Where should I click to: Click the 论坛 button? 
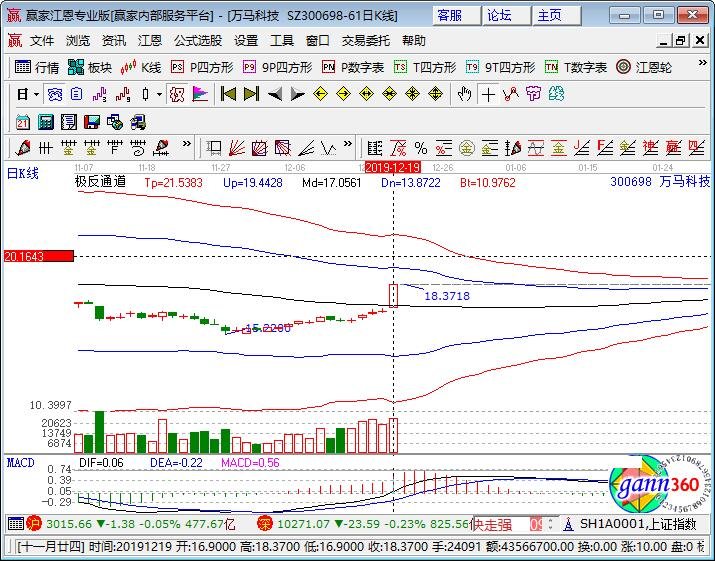point(507,16)
